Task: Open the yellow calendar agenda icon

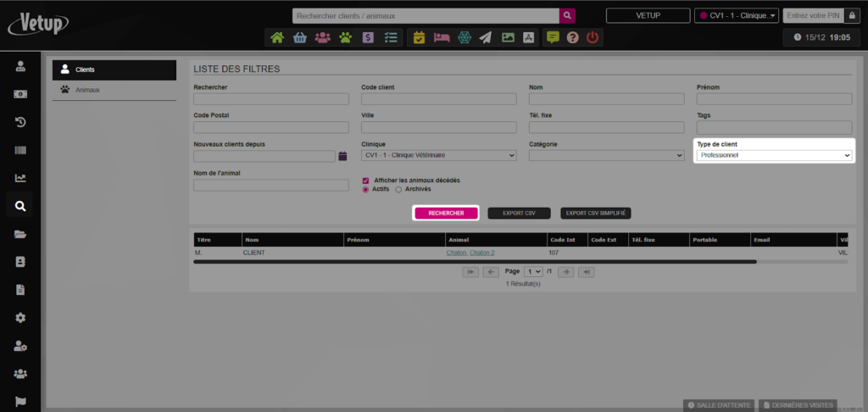Action: tap(419, 37)
